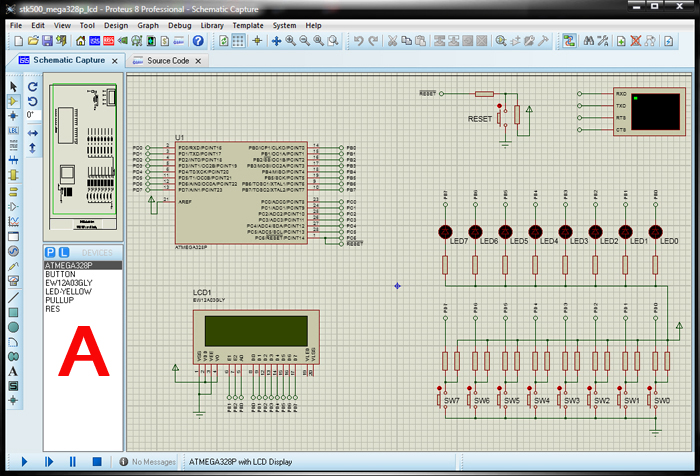Copy selection to clipboard icon
Viewport: 700px width, 476px height.
[x=406, y=41]
